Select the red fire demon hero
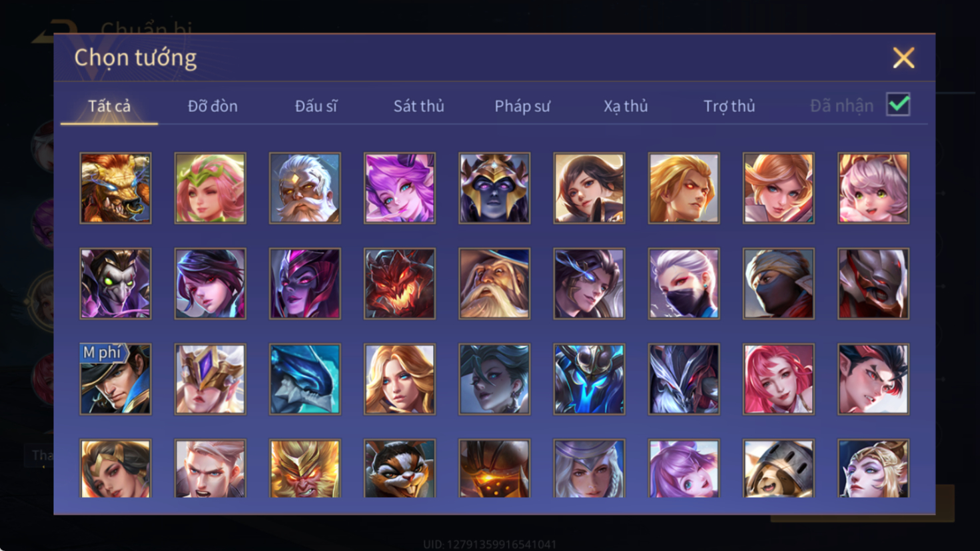 click(x=399, y=283)
